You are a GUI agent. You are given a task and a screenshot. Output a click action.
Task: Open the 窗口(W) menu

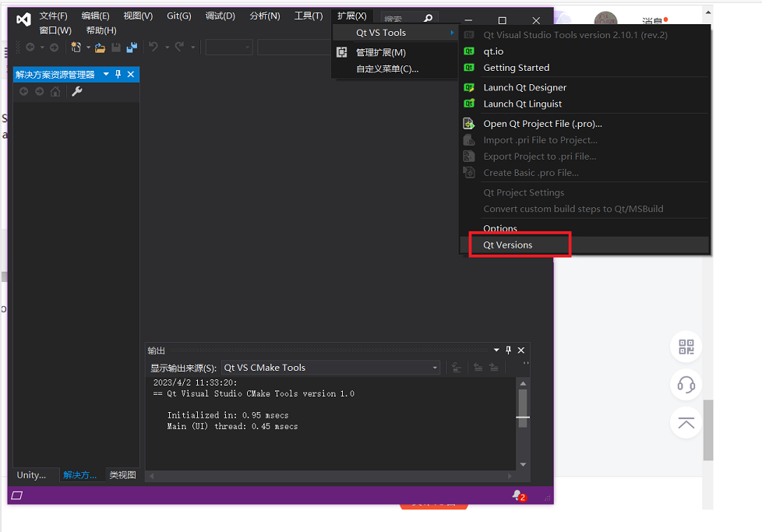pyautogui.click(x=55, y=30)
